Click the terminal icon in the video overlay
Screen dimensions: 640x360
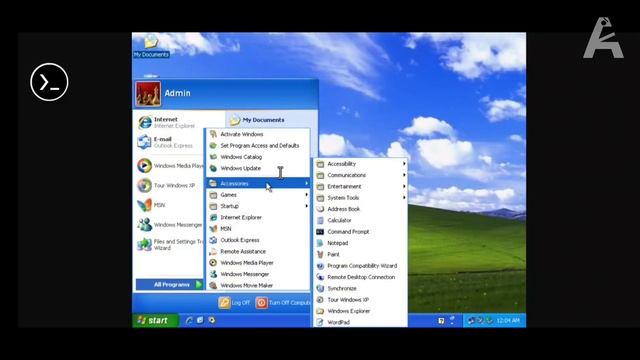(49, 82)
